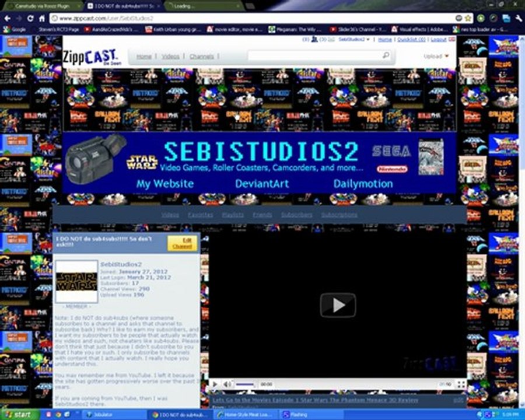Reload the page with the refresh icon
The image size is (525, 420).
click(30, 18)
